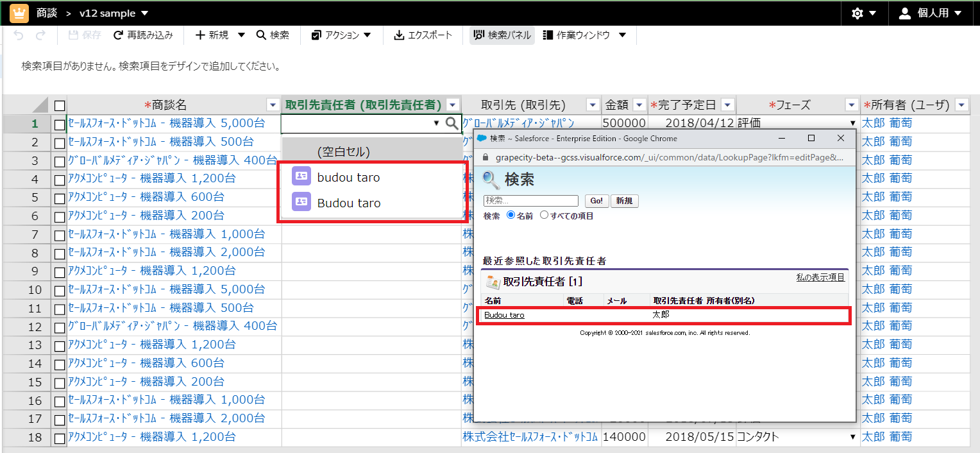
Task: Click the padlock icon in the popup address bar
Action: [486, 157]
